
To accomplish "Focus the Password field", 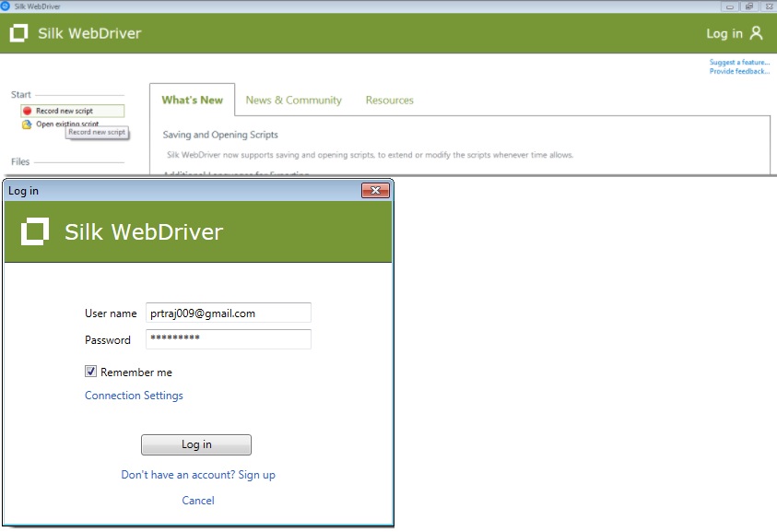I will [x=229, y=339].
